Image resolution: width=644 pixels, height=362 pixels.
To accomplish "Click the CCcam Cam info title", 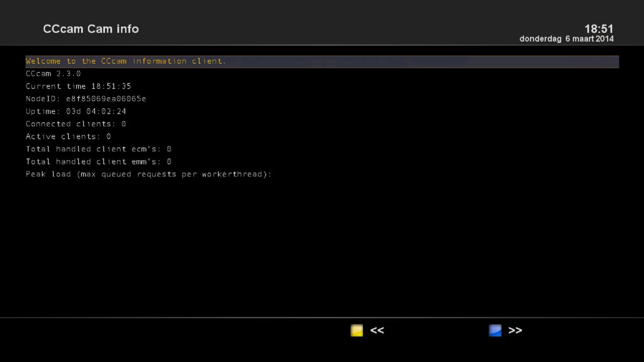I will [x=91, y=29].
